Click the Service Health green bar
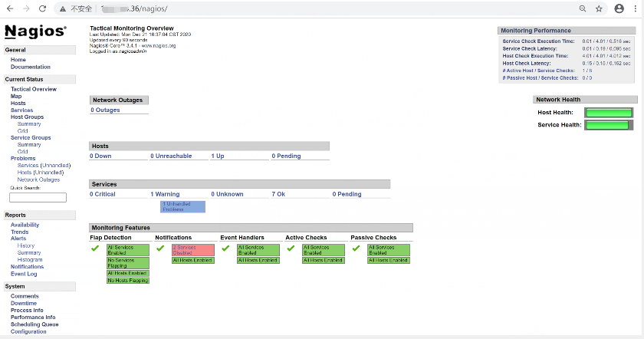Image resolution: width=644 pixels, height=339 pixels. tap(608, 125)
